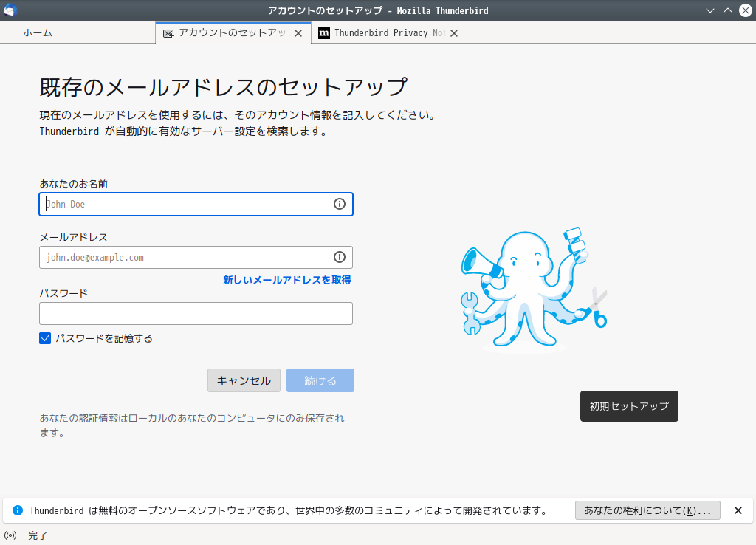756x545 pixels.
Task: Click the info icon in the name field
Action: (340, 204)
